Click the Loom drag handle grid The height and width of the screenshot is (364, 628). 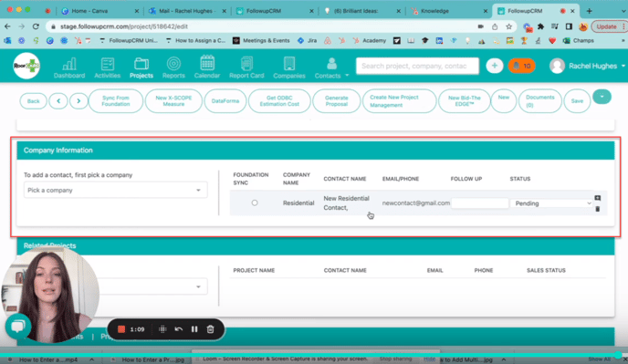(x=162, y=329)
